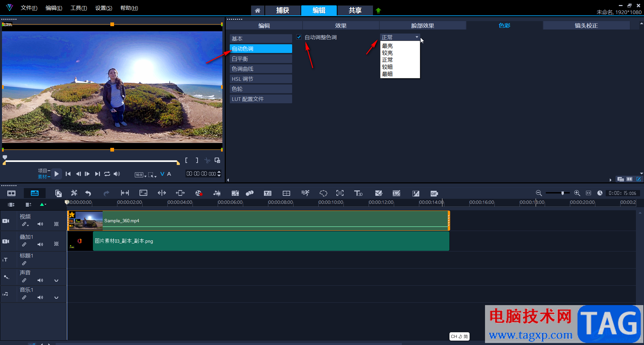Screen dimensions: 644x345
Task: Open the 16:9 aspect ratio dropdown
Action: coord(141,175)
